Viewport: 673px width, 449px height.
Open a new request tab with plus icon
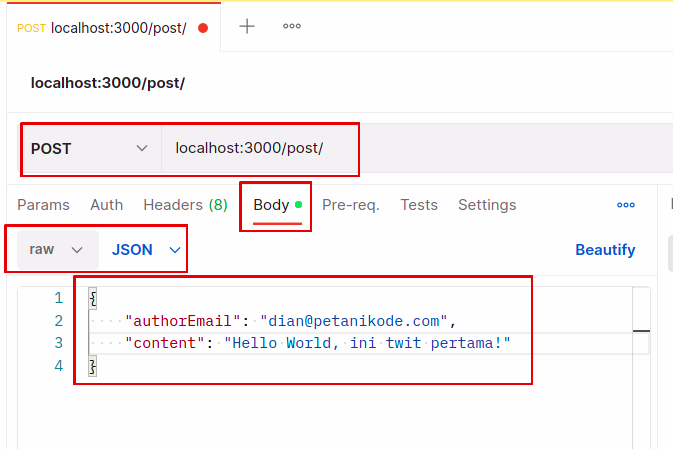point(247,27)
